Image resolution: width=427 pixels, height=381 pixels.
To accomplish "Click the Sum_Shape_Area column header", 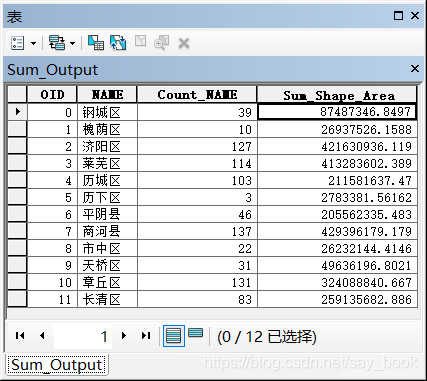I will point(337,94).
